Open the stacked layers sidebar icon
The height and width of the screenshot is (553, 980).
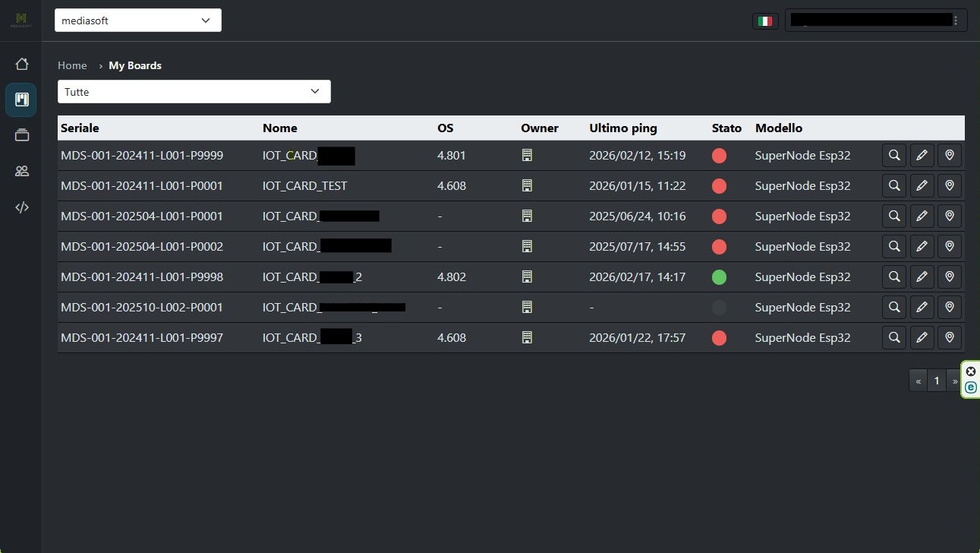click(x=21, y=135)
